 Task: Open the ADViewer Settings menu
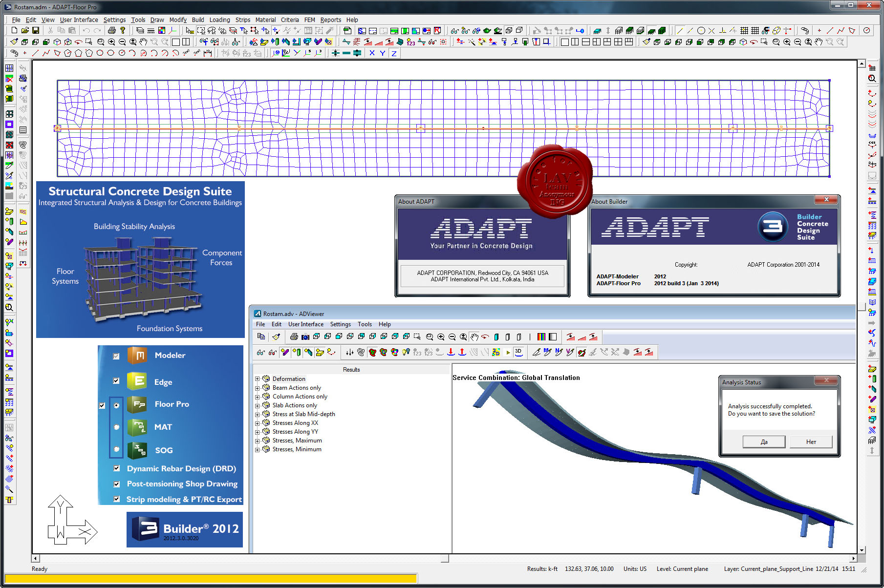(340, 324)
